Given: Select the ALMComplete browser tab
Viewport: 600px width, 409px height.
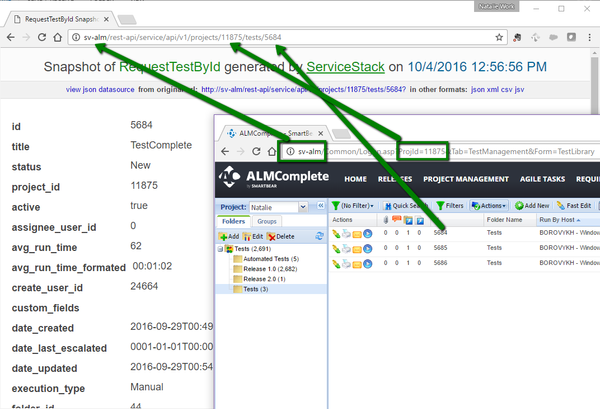Looking at the screenshot, I should 275,133.
